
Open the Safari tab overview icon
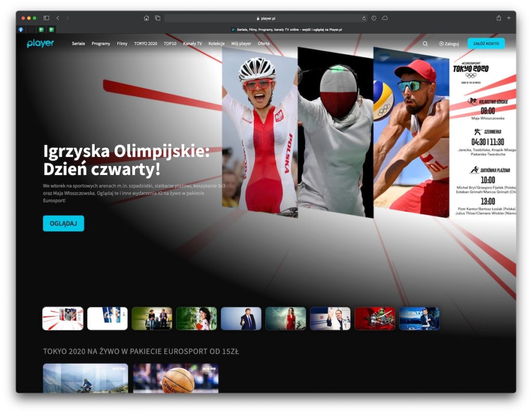tap(158, 18)
